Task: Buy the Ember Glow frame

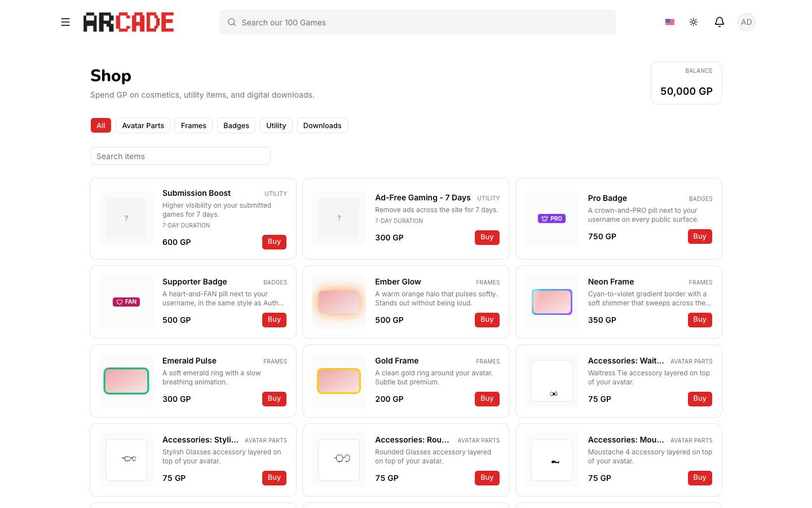Action: coord(487,319)
